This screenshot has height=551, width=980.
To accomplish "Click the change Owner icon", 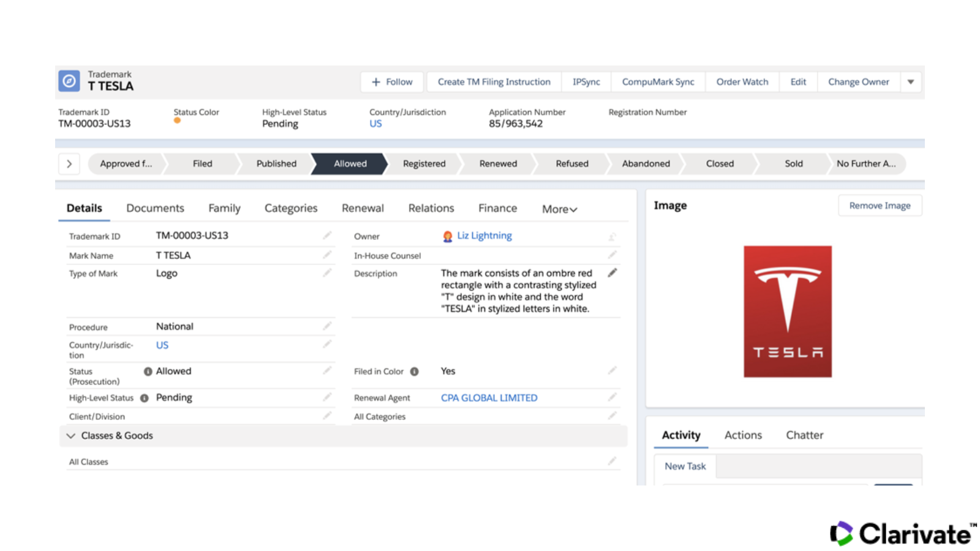I will 612,236.
